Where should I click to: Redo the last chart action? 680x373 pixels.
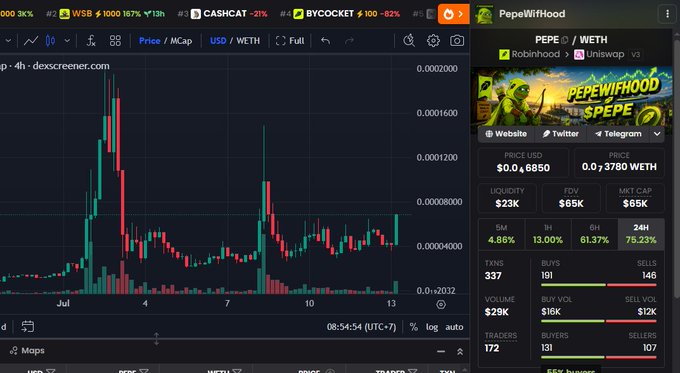pyautogui.click(x=349, y=41)
